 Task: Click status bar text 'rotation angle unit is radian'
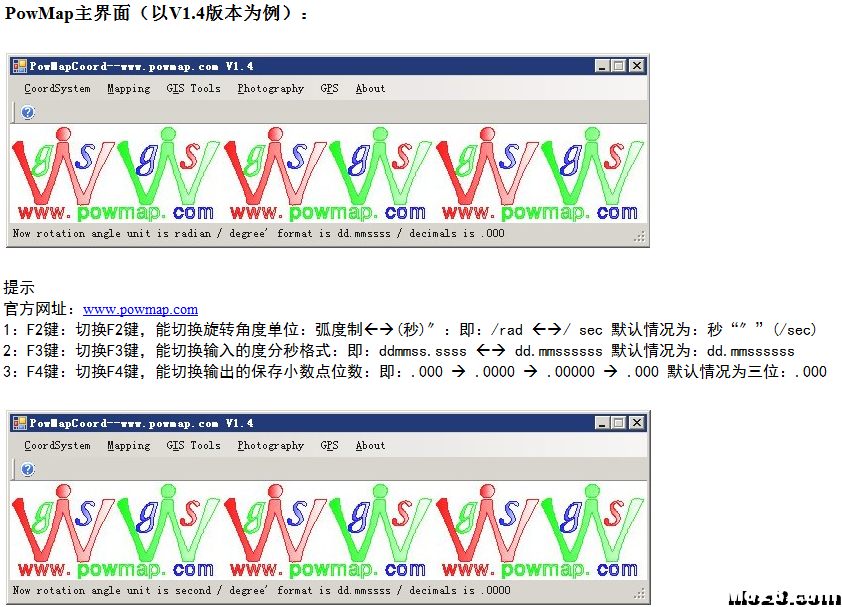pyautogui.click(x=124, y=234)
